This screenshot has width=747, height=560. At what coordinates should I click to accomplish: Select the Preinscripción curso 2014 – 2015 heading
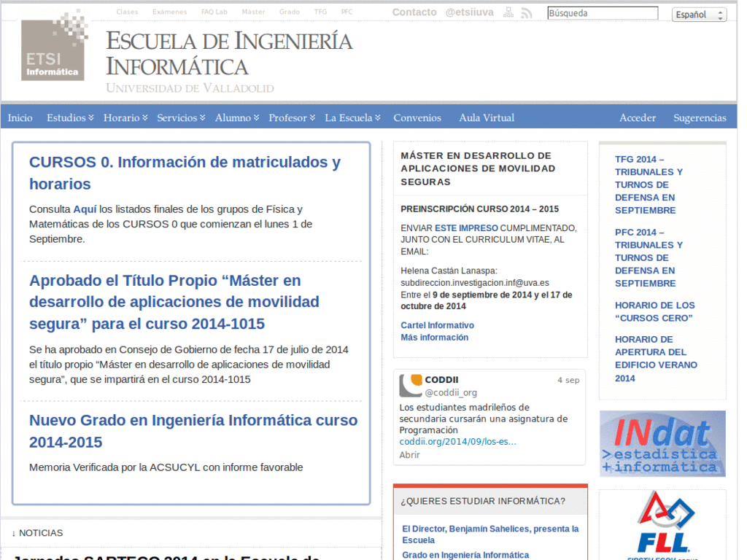[479, 209]
